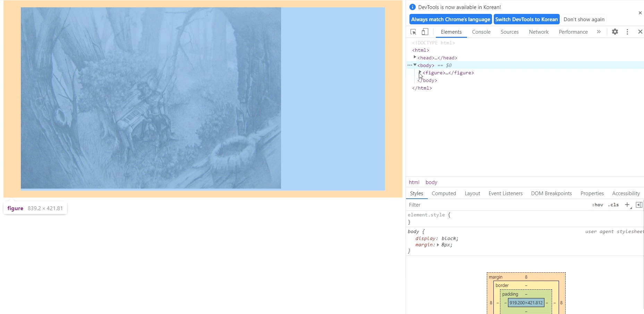Screen dimensions: 644x314
Task: Open the Event Listeners pane tab
Action: click(505, 193)
